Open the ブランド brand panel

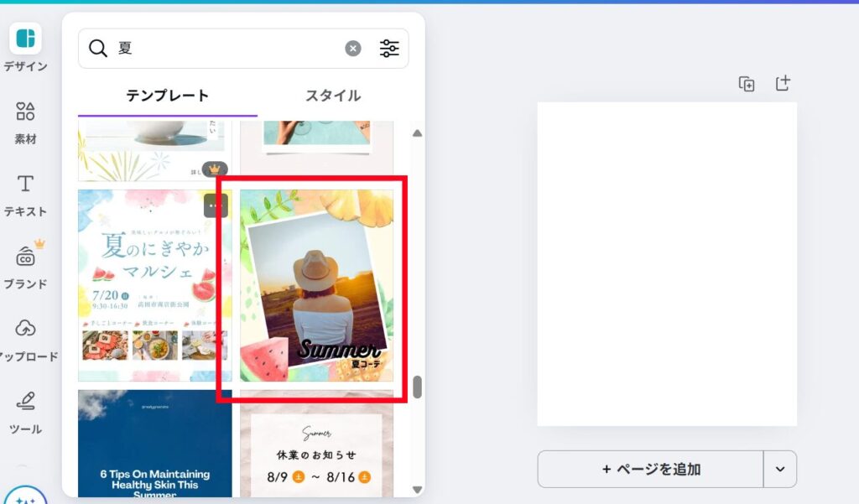click(x=25, y=267)
